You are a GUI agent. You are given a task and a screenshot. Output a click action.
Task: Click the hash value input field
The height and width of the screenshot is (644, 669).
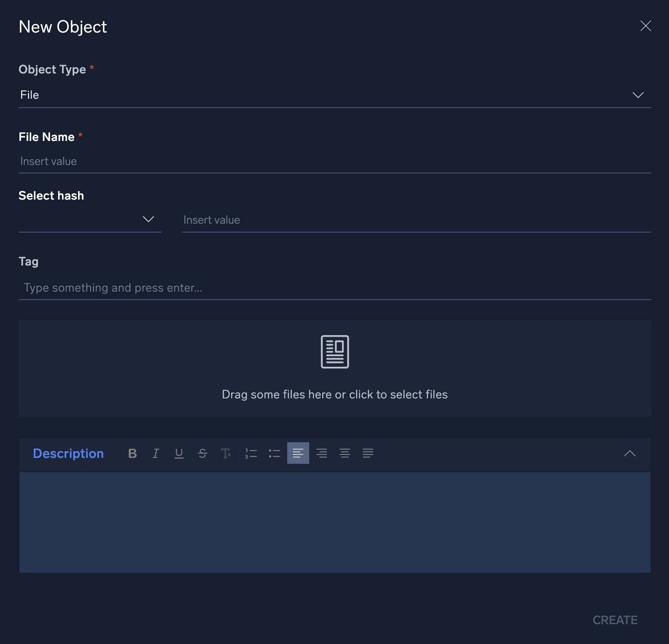pos(416,220)
